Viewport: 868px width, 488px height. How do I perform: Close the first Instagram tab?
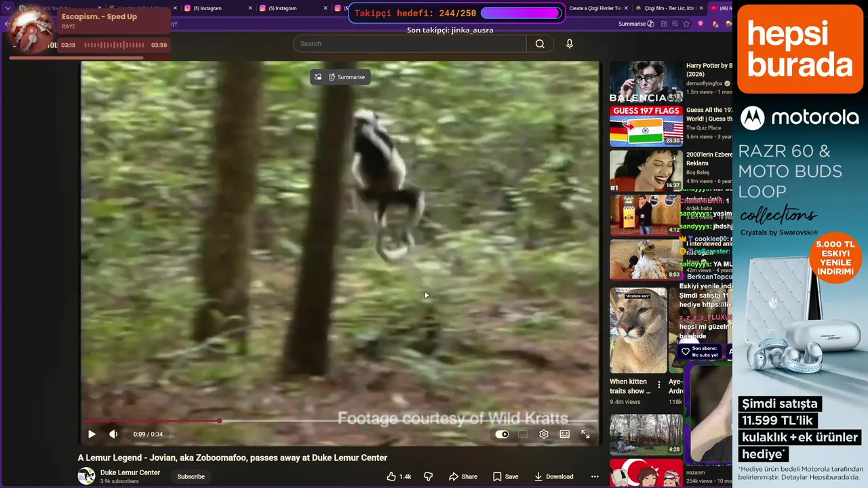click(x=250, y=8)
